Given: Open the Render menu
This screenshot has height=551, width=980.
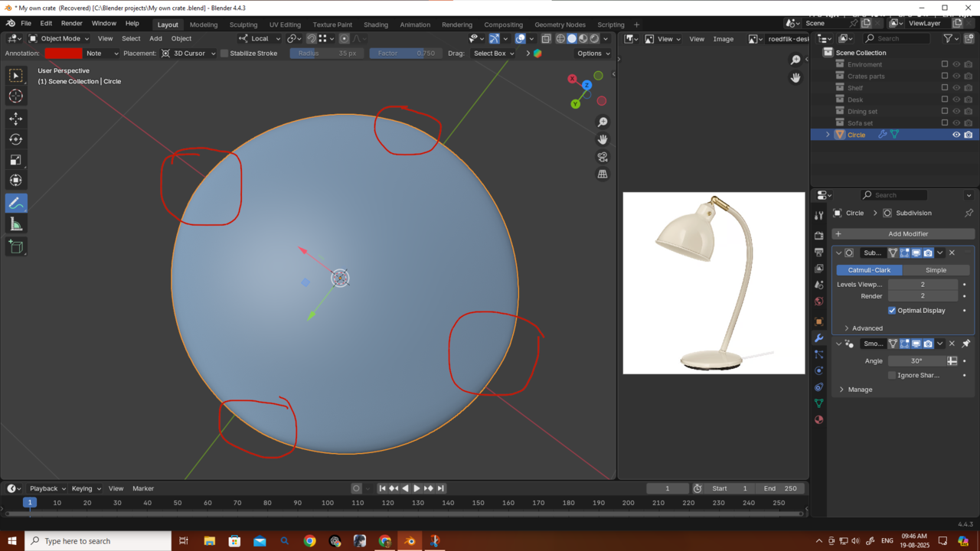Looking at the screenshot, I should coord(71,24).
